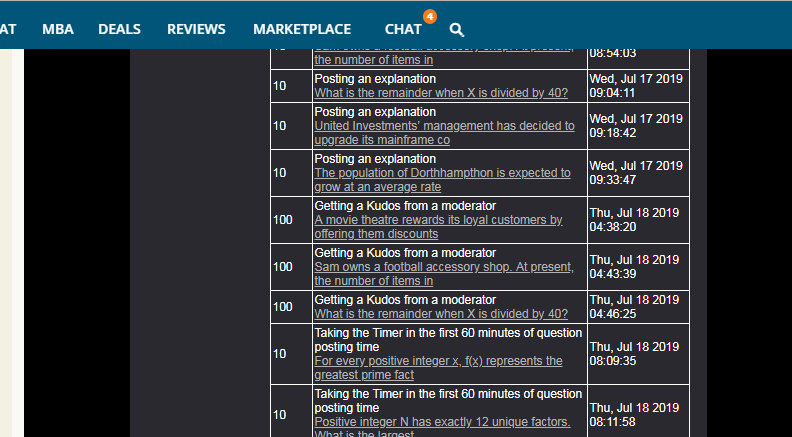Screen dimensions: 792x437
Task: Click the 100 points cell beside movie theatre
Action: tap(283, 219)
